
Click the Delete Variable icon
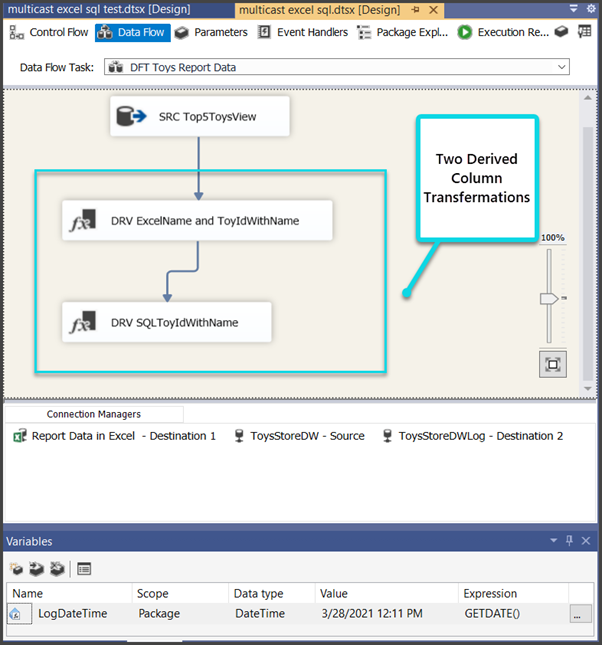[x=57, y=569]
